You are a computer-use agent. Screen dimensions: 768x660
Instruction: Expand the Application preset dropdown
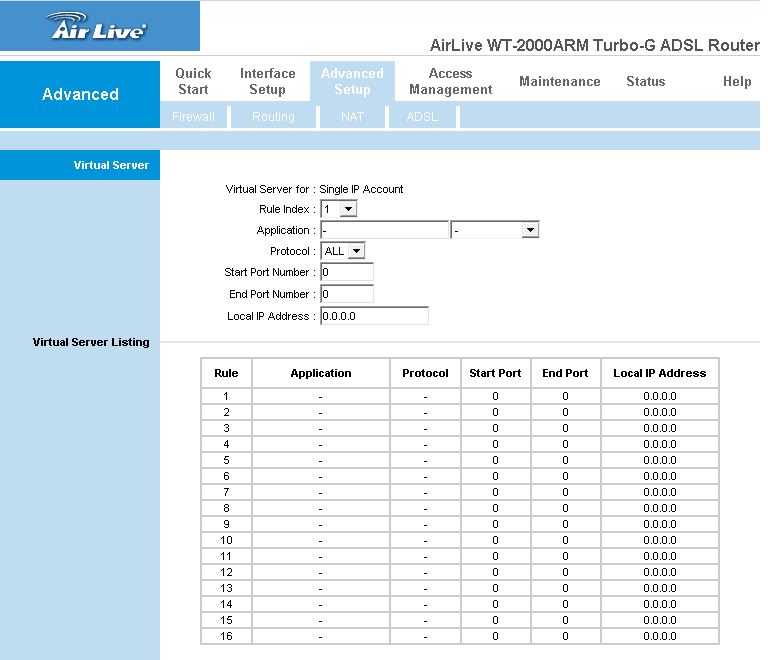(x=495, y=230)
